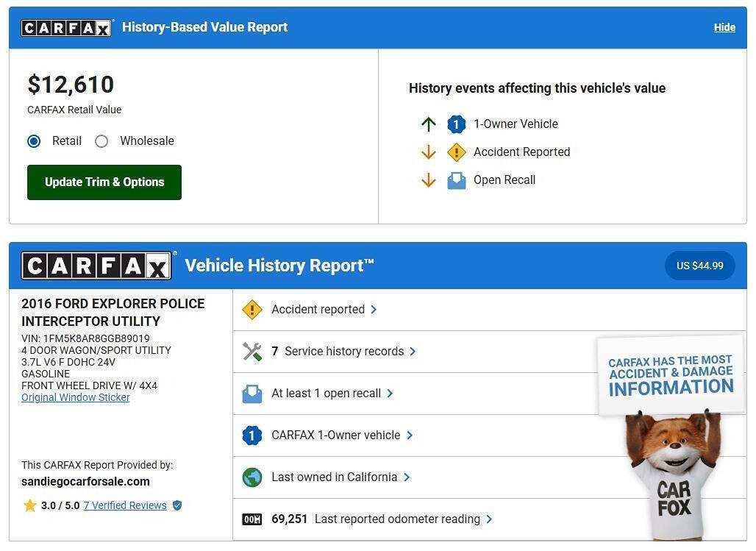
Task: Select the Wholesale radio button
Action: [x=101, y=141]
